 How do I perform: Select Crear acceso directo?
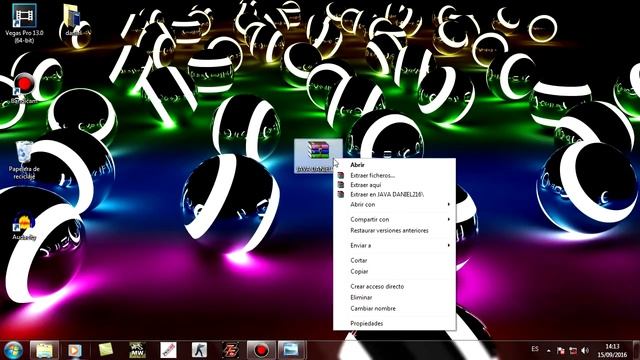pos(394,286)
